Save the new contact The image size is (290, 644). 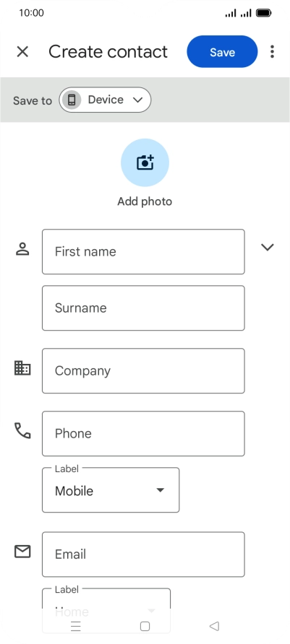pos(222,52)
